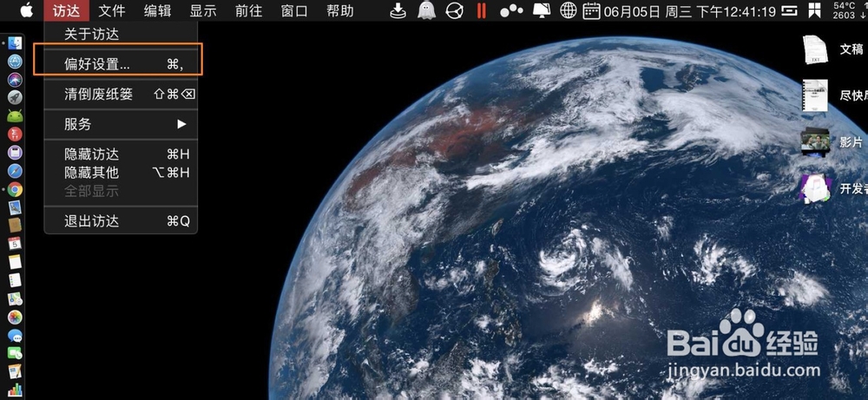Screen dimensions: 868x400
Task: Open Google Chrome from the Dock
Action: pyautogui.click(x=15, y=189)
